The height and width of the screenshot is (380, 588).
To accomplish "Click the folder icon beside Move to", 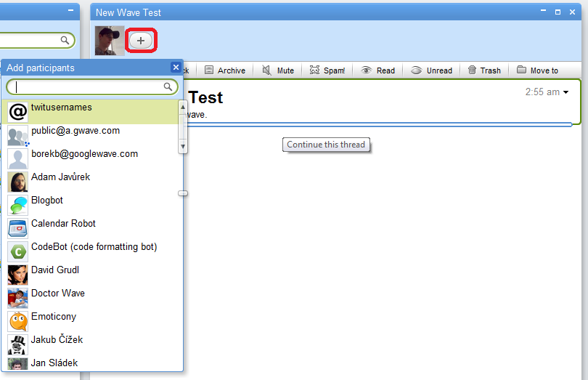I will (x=521, y=70).
